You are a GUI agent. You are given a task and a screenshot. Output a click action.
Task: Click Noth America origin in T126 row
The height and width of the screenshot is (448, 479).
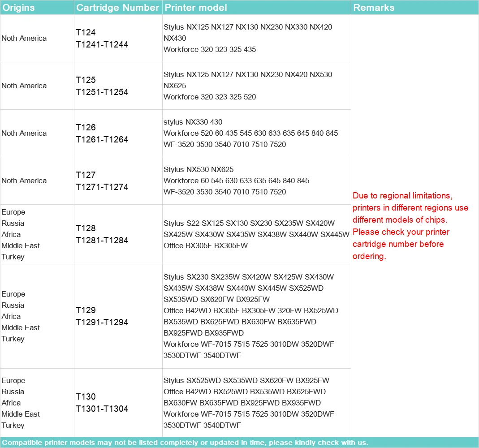click(24, 134)
